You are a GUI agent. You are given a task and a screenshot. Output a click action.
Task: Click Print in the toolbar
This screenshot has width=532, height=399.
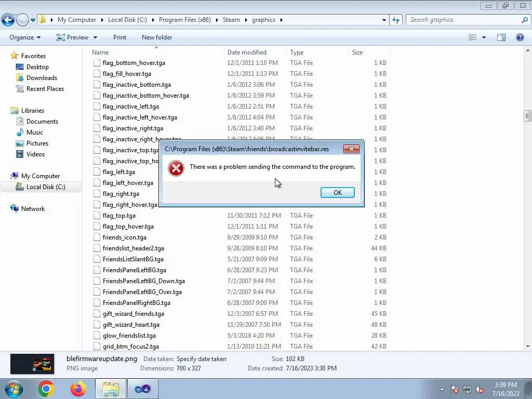[120, 37]
